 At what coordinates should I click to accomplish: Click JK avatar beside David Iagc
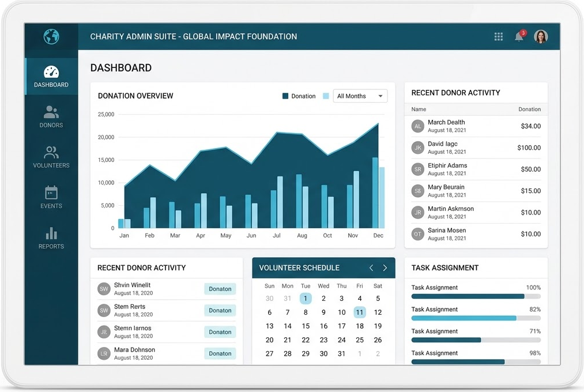point(418,148)
